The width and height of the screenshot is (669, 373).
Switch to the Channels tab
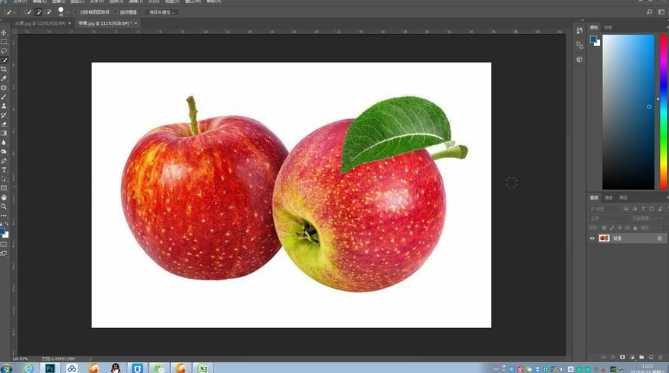click(608, 198)
